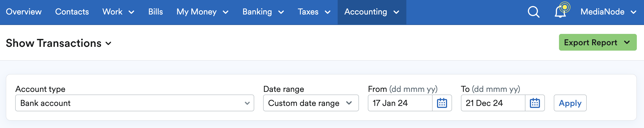
Task: Open the Contacts page
Action: point(72,12)
